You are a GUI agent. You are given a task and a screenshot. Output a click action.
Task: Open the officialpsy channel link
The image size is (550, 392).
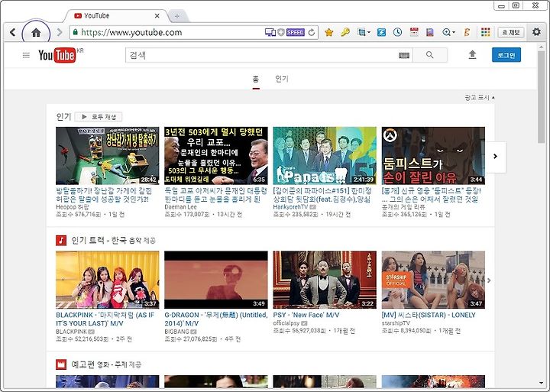click(x=286, y=323)
